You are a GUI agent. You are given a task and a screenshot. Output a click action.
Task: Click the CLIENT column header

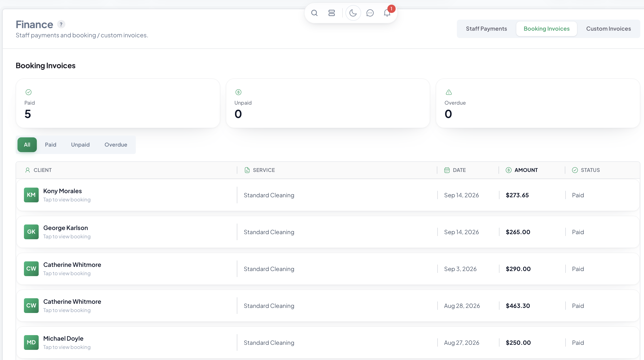43,170
